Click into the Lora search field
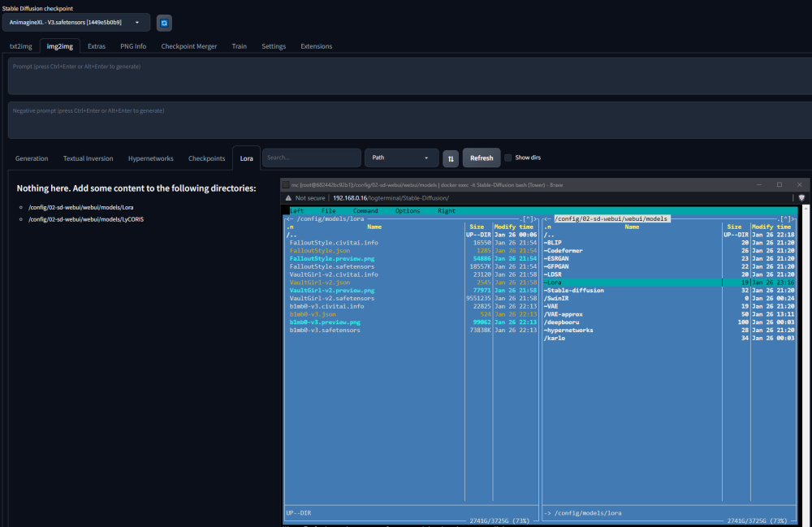Viewport: 812px width, 527px height. 312,158
